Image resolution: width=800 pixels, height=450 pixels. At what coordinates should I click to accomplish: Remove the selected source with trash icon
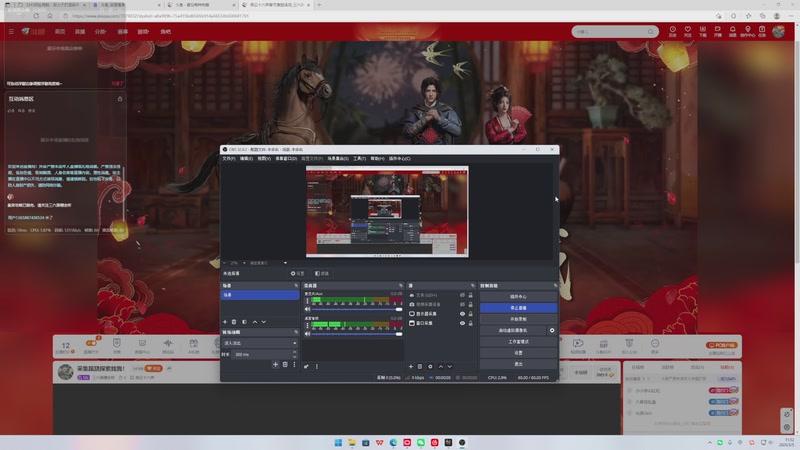point(420,366)
